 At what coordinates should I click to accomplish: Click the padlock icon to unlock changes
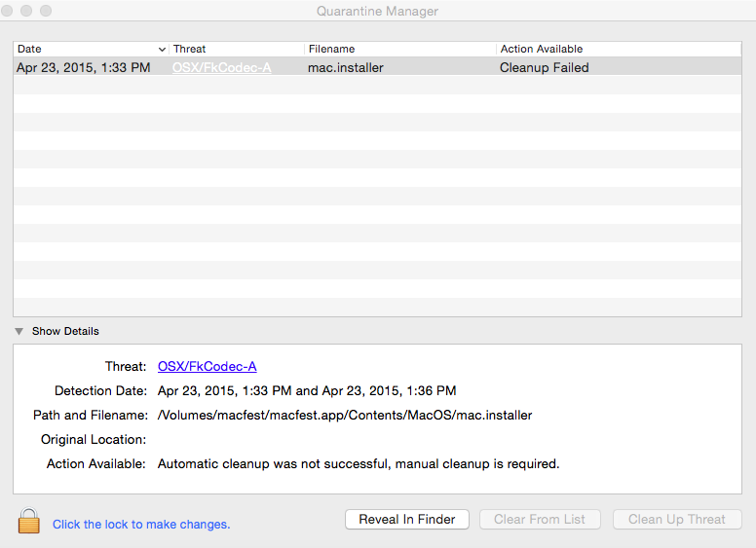29,521
